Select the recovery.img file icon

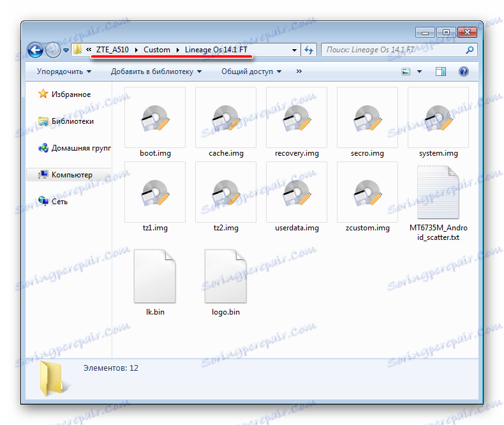(x=297, y=117)
